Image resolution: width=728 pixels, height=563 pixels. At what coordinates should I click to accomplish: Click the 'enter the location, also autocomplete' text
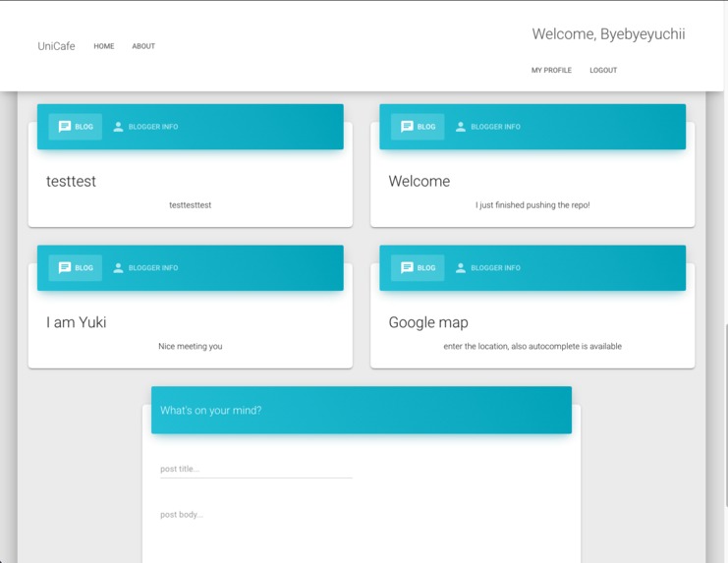532,346
